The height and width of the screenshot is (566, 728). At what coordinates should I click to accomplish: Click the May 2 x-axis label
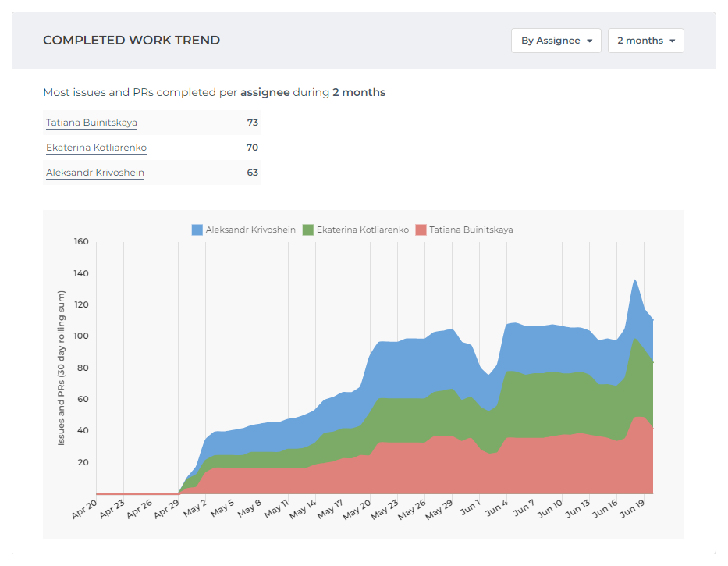196,508
